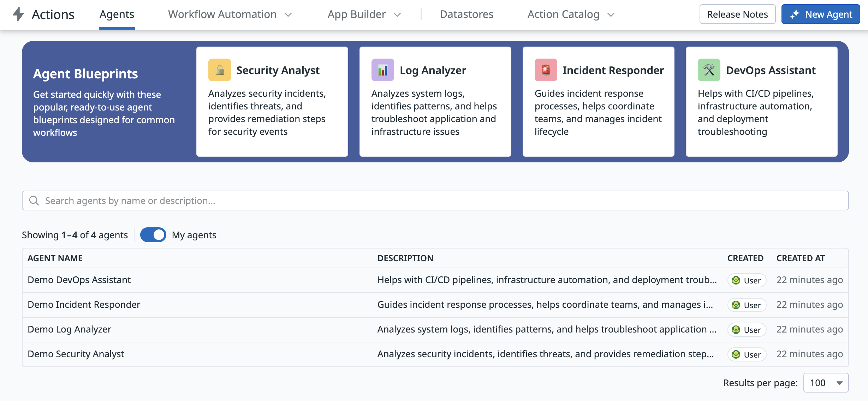Create a New Agent
Screen dimensions: 868x401
(820, 14)
